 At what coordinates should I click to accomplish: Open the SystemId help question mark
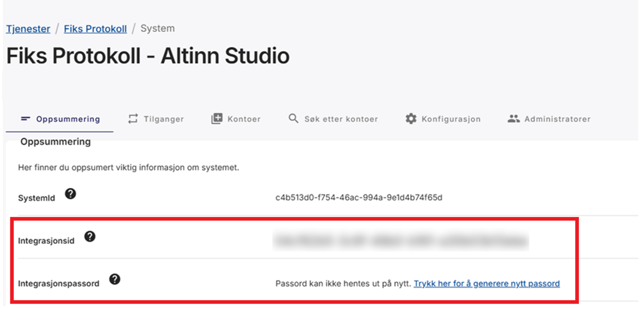(70, 195)
